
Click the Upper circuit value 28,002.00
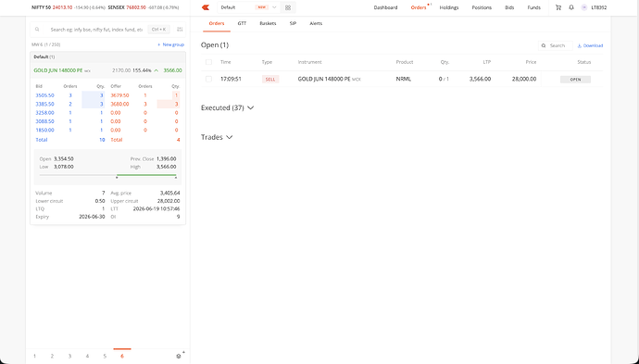click(x=169, y=201)
